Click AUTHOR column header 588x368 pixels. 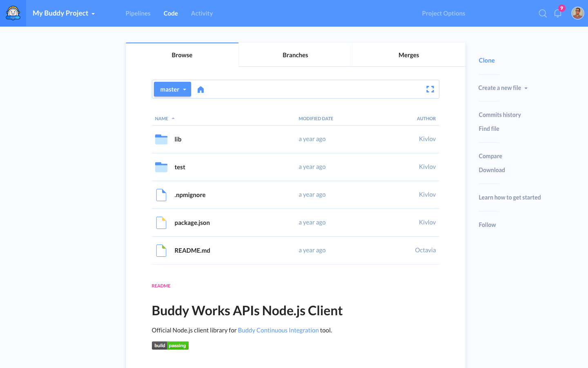coord(426,119)
